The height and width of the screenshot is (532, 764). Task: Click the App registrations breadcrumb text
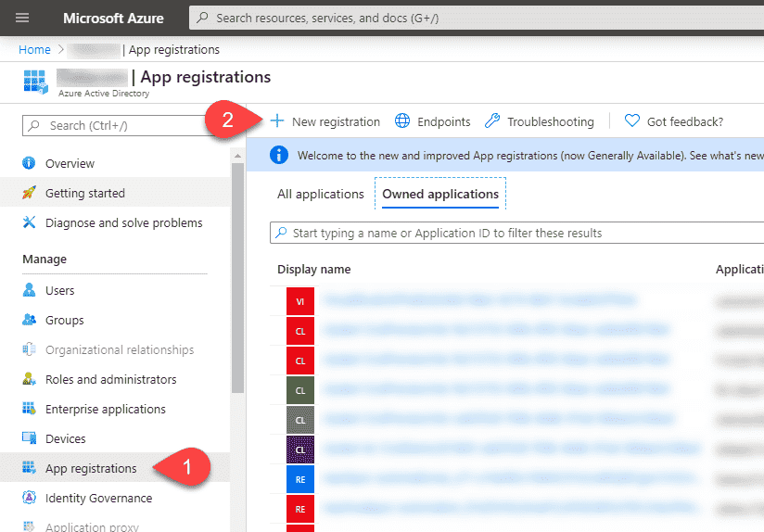click(174, 50)
